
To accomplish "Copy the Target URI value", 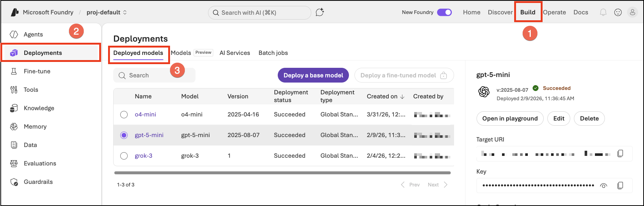I will [620, 153].
